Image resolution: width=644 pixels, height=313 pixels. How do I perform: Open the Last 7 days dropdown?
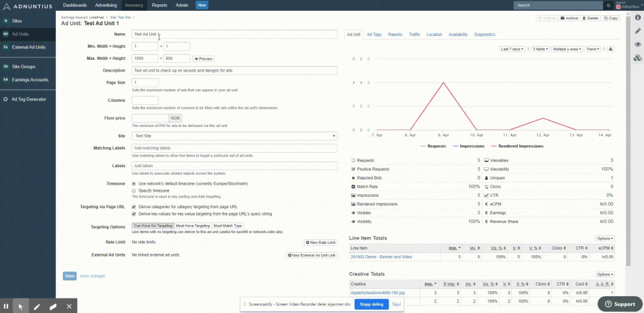tap(512, 49)
